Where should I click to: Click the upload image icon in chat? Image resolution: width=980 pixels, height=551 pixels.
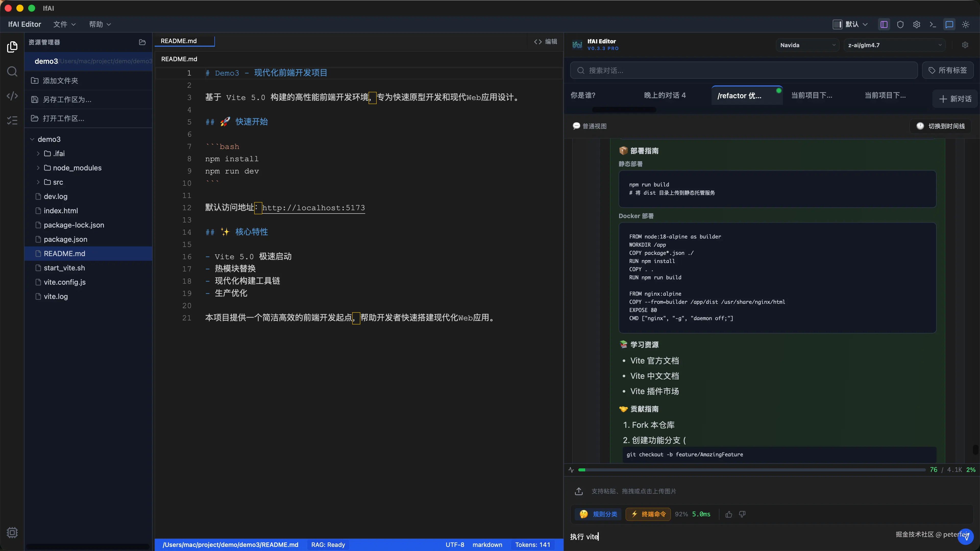579,491
